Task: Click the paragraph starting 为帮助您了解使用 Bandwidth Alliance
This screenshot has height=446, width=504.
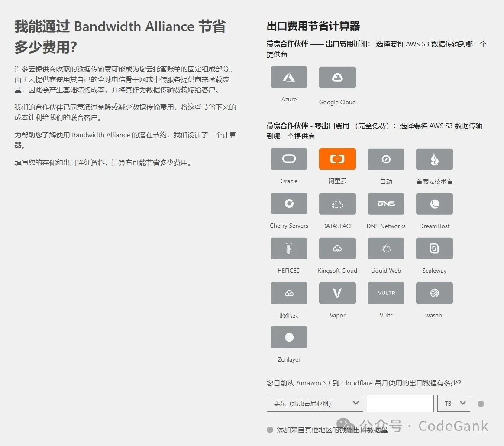Action: coord(126,140)
